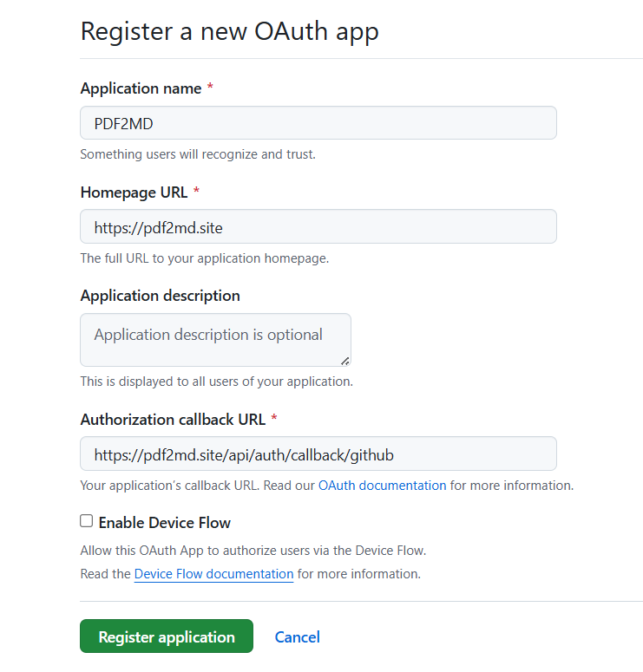
Task: Click into the Application description textarea
Action: click(215, 340)
